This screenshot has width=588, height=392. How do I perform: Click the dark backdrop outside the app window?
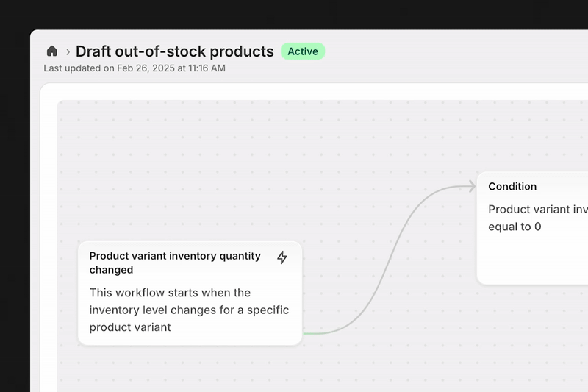294,15
